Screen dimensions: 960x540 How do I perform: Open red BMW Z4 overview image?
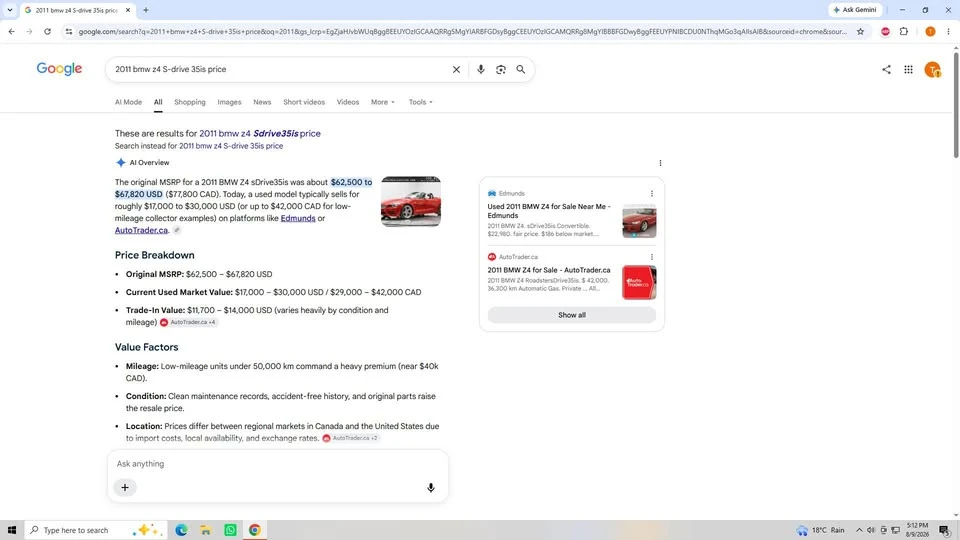(411, 201)
